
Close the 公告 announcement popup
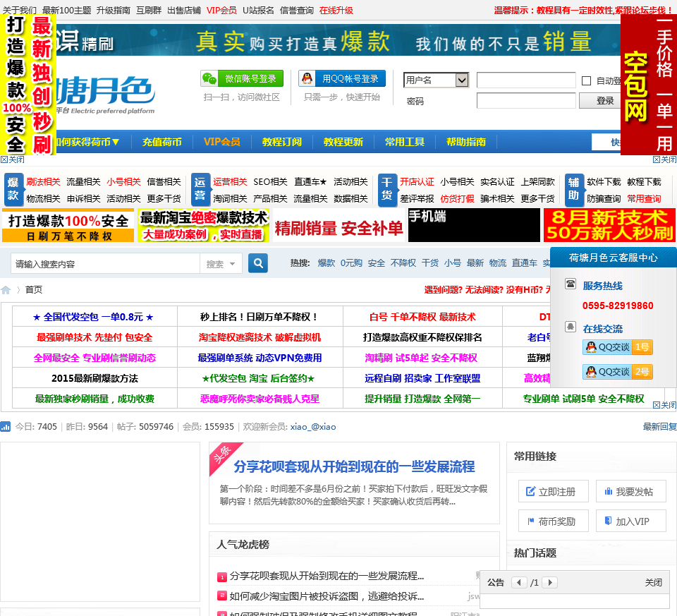click(x=653, y=582)
